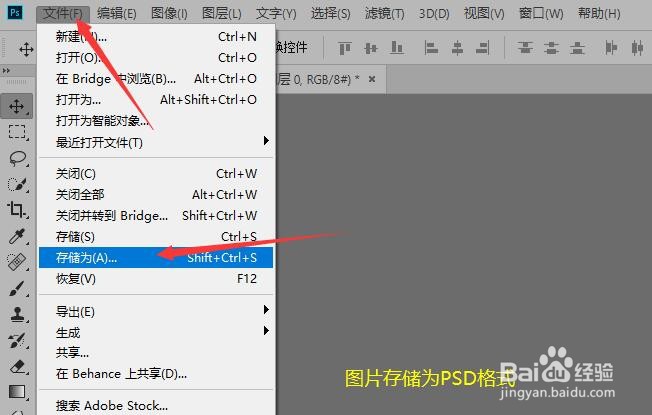Select the Gradient tool
Viewport: 652px width, 415px height.
pyautogui.click(x=17, y=392)
